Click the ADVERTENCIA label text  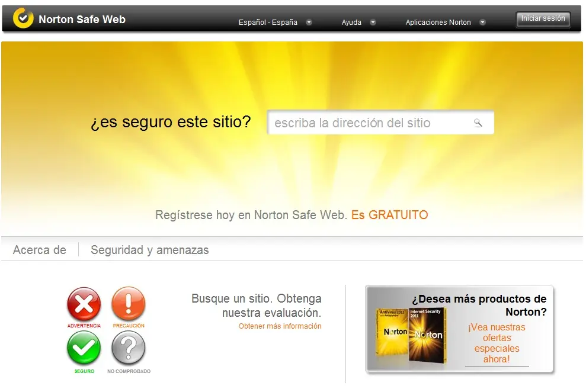(x=84, y=326)
